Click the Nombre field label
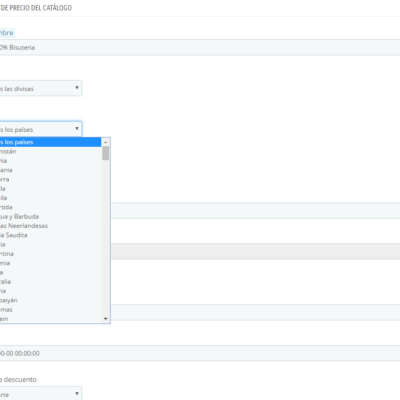 (x=7, y=33)
